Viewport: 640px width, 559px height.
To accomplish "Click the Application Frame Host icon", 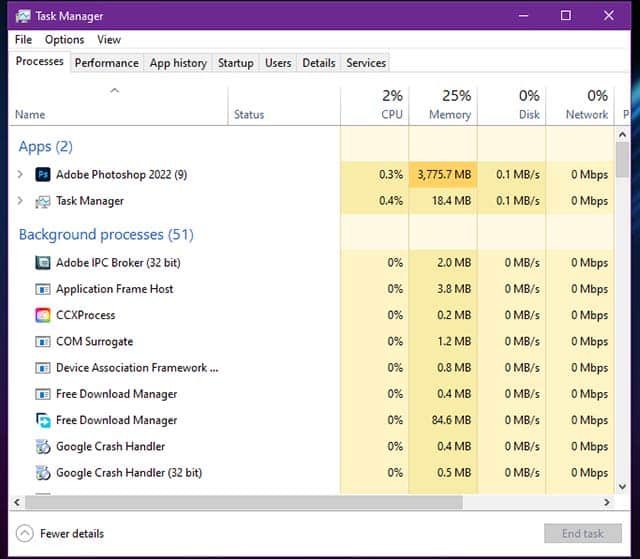I will (43, 289).
